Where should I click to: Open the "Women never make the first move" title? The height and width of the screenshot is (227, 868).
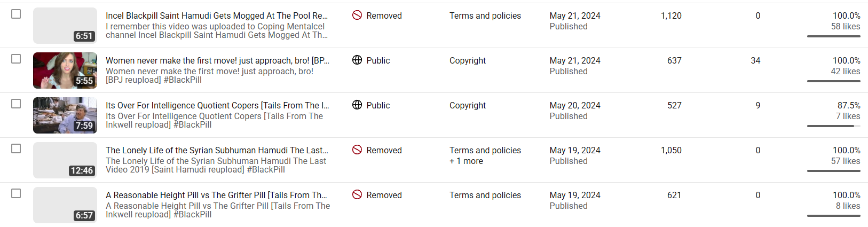(x=217, y=61)
